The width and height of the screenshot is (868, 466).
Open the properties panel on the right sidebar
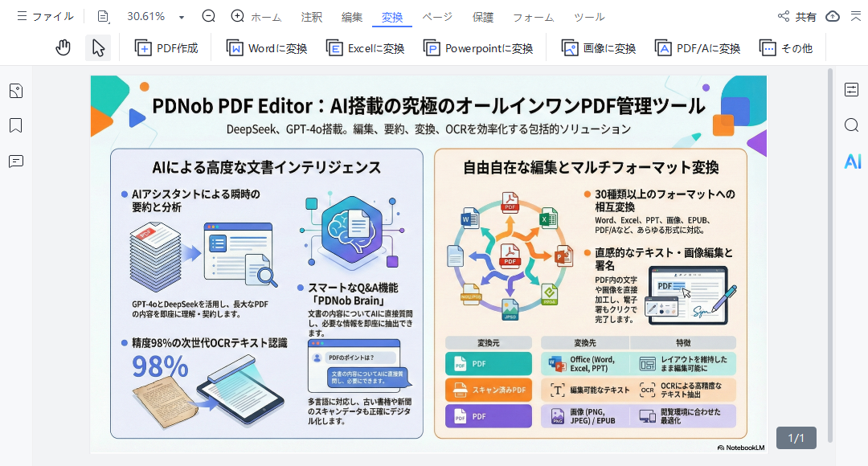851,91
